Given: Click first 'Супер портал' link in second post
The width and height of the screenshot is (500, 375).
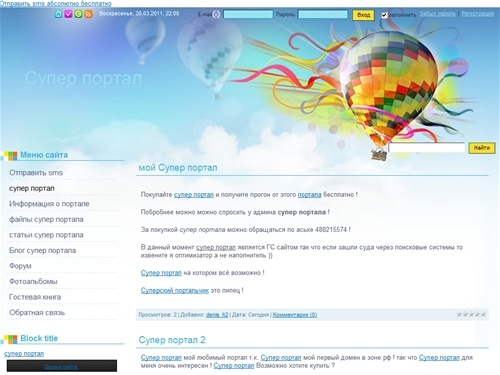Looking at the screenshot, I should (x=161, y=358).
